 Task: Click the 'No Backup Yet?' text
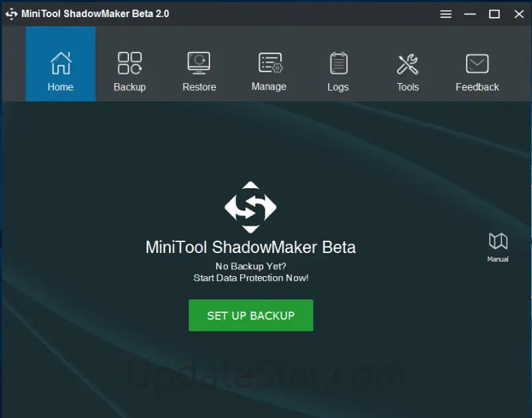[251, 267]
